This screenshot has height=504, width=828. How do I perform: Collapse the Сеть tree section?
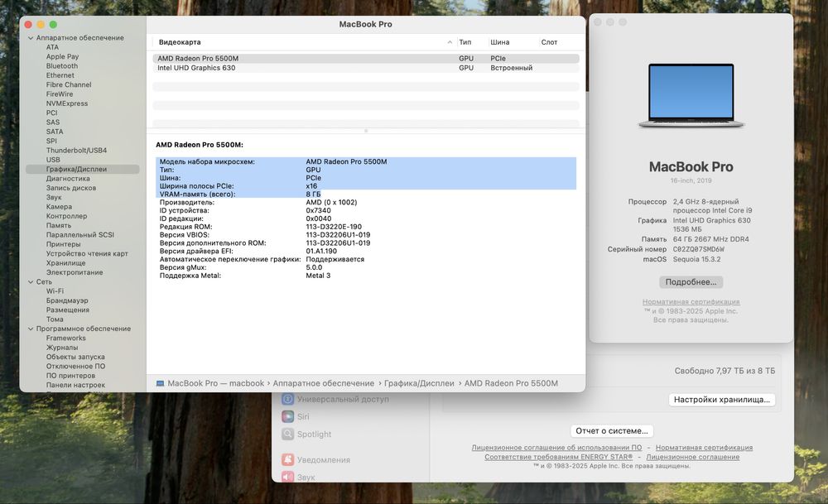pyautogui.click(x=31, y=282)
